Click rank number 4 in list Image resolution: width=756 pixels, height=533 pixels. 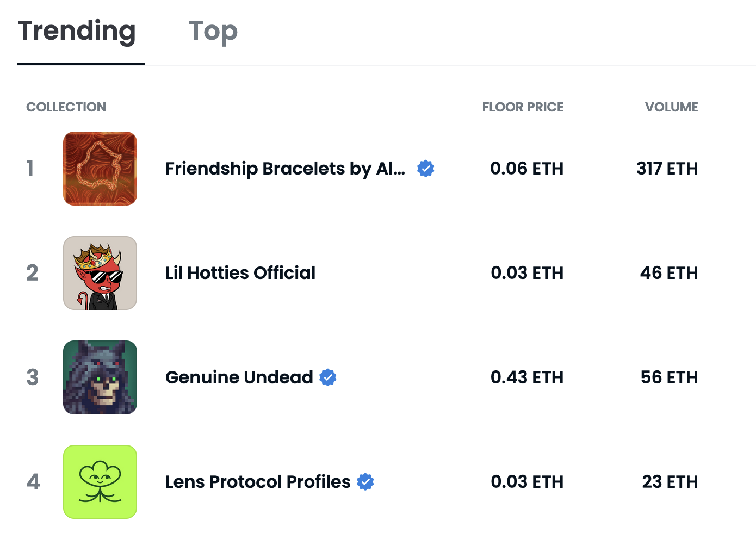[33, 482]
